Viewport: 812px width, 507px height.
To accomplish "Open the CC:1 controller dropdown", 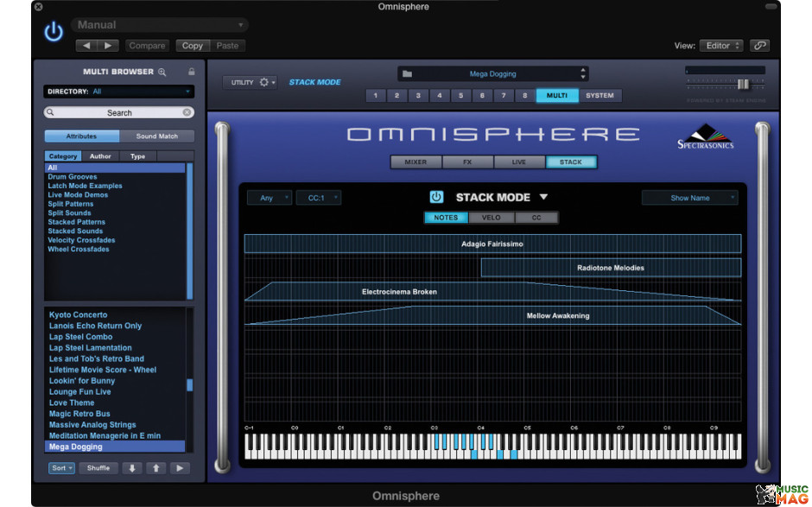I will (319, 198).
